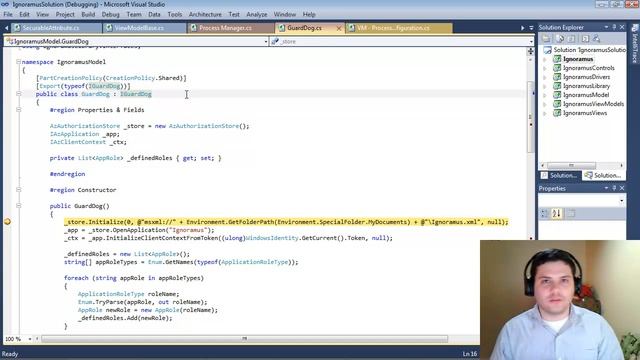This screenshot has width=640, height=360.
Task: Click the breakpoint marker beside _store.Initialize line
Action: coord(7,222)
